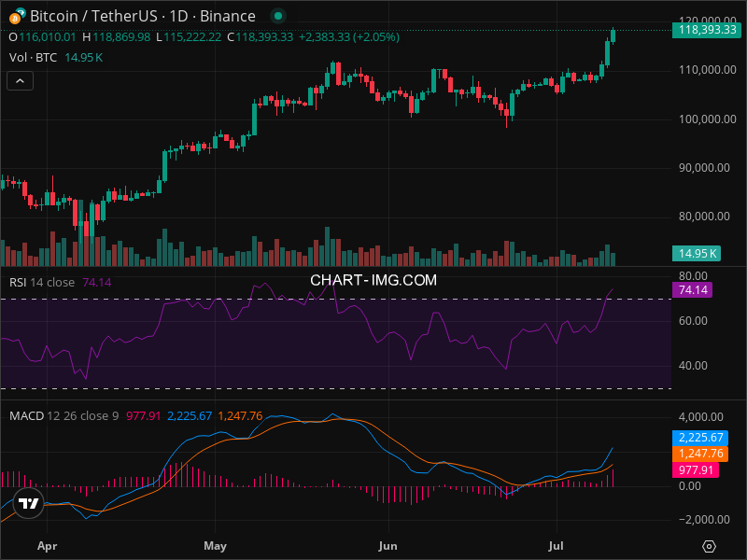
Task: Click the RSI 40.00 axis label
Action: point(693,366)
